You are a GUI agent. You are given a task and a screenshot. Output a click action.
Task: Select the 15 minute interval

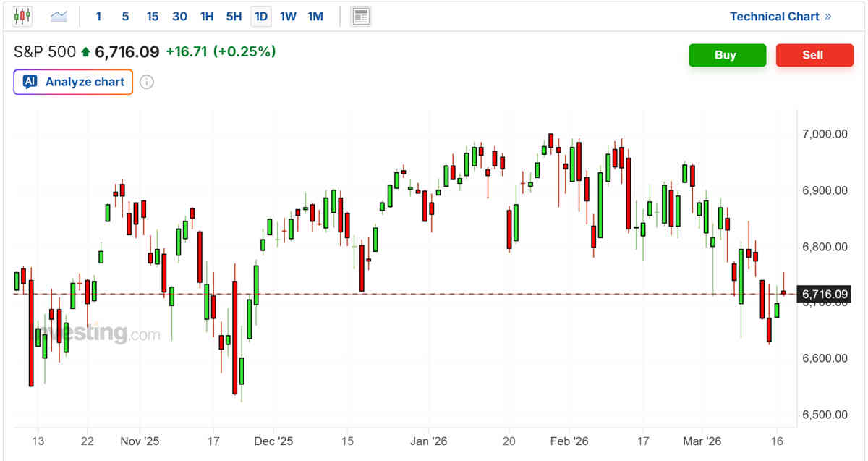pos(152,16)
